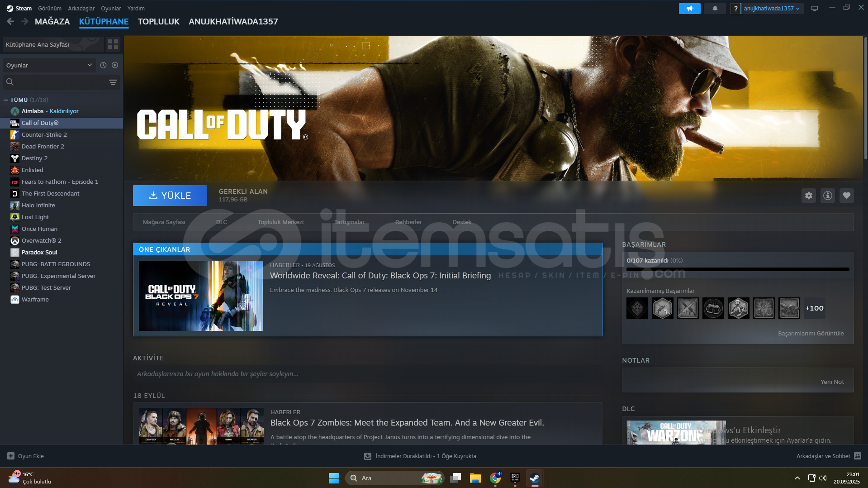Viewport: 868px width, 488px height.
Task: Toggle the ready-to-play filter icon
Action: (x=115, y=65)
